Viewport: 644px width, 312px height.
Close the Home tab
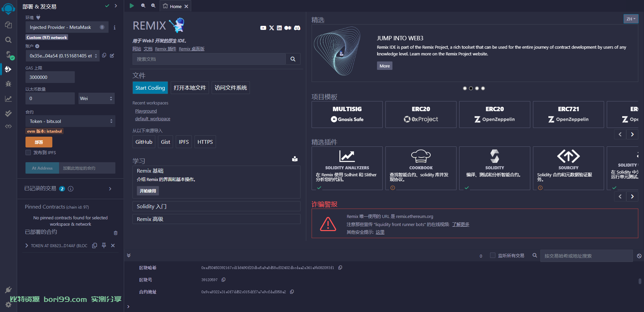point(186,6)
